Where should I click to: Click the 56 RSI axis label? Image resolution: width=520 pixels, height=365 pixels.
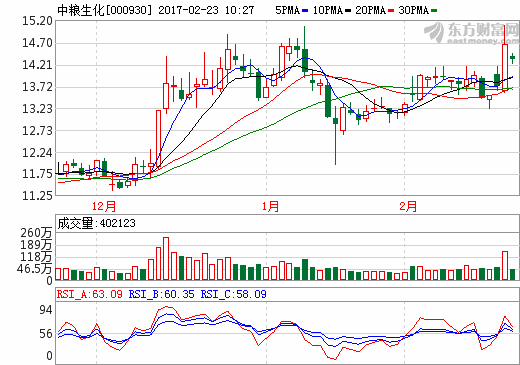tap(46, 334)
